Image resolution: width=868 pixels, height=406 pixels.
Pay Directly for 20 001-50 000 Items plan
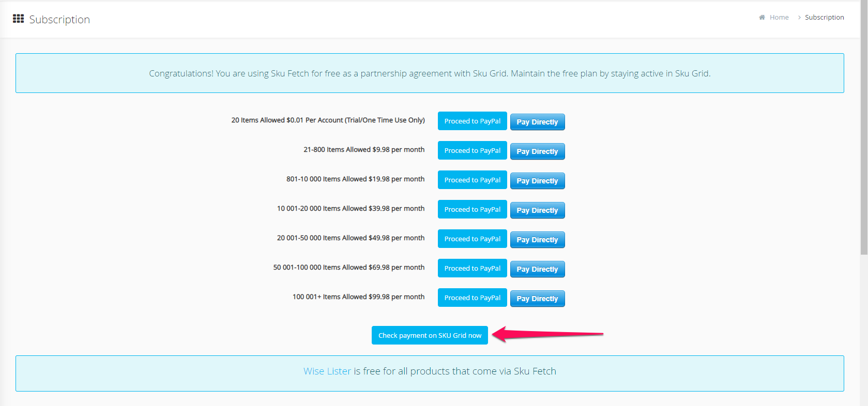tap(537, 240)
